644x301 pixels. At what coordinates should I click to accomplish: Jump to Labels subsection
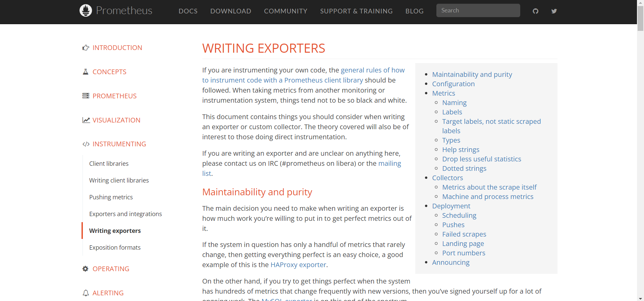tap(452, 112)
